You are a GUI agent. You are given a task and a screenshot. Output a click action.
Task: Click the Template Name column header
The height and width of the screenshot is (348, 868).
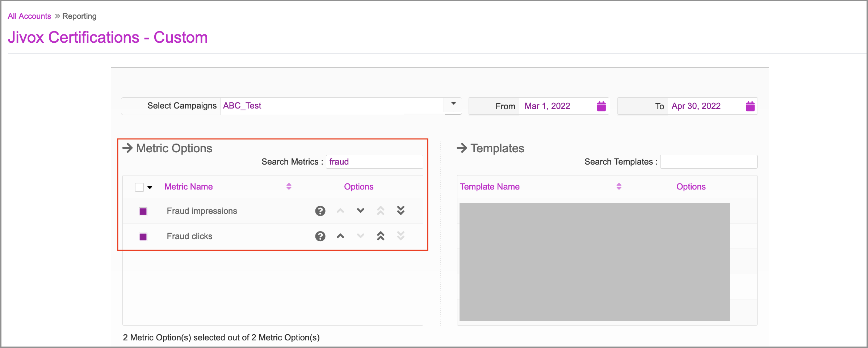[x=490, y=187]
